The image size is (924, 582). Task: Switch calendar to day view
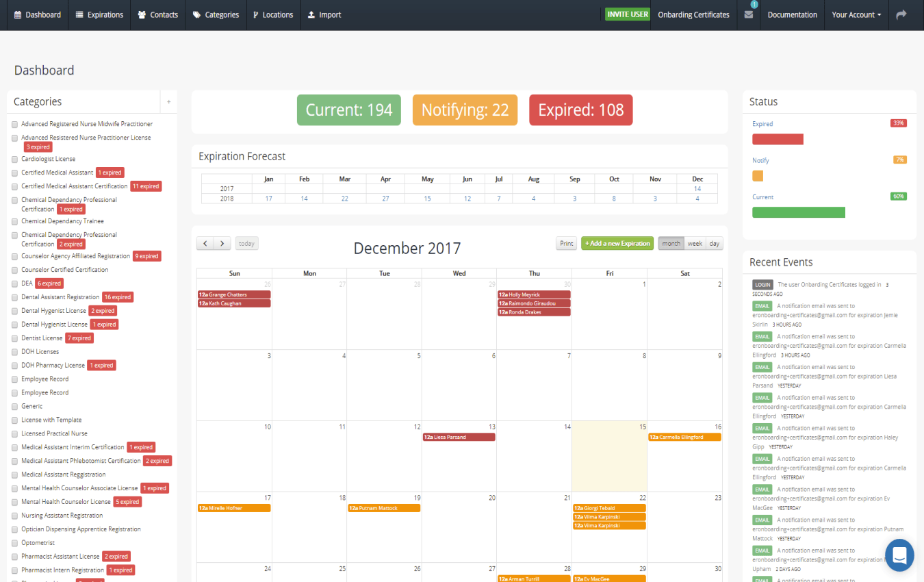[x=714, y=244]
